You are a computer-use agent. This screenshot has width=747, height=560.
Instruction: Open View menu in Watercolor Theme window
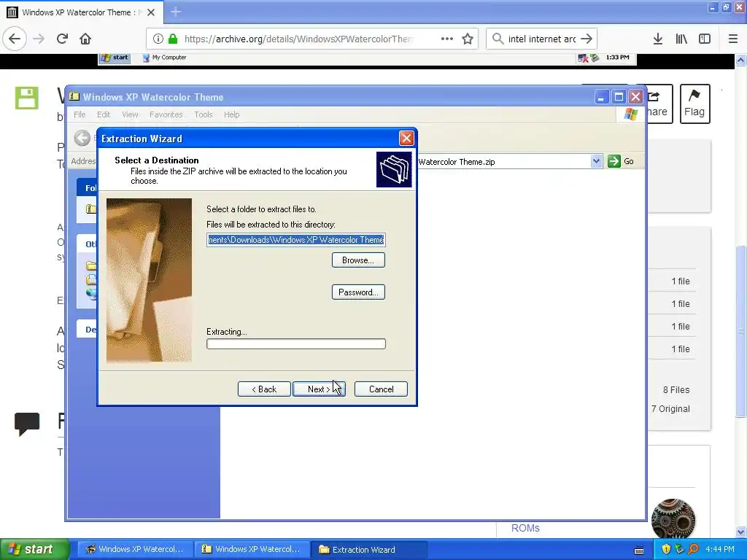click(x=130, y=114)
